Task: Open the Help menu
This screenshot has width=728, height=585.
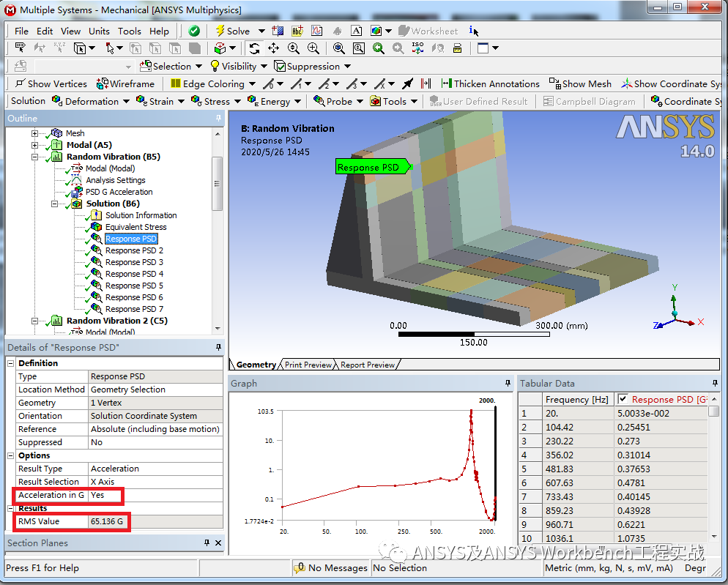Action: pyautogui.click(x=159, y=31)
